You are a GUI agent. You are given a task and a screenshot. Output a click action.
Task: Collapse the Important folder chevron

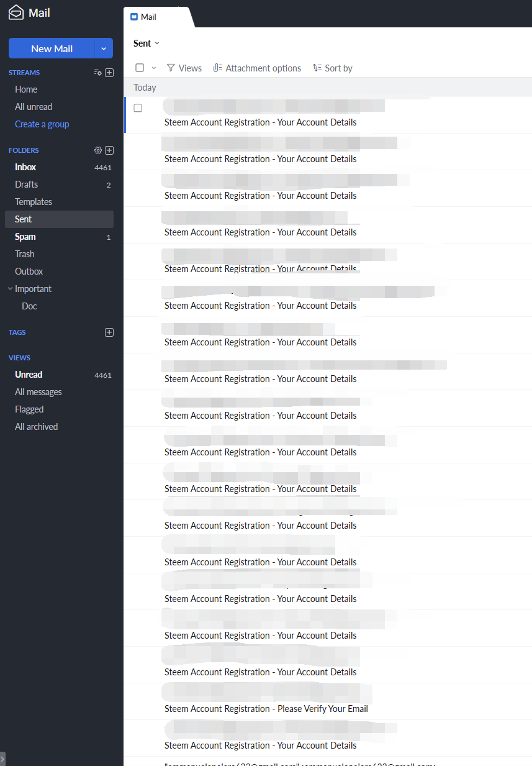(x=10, y=289)
